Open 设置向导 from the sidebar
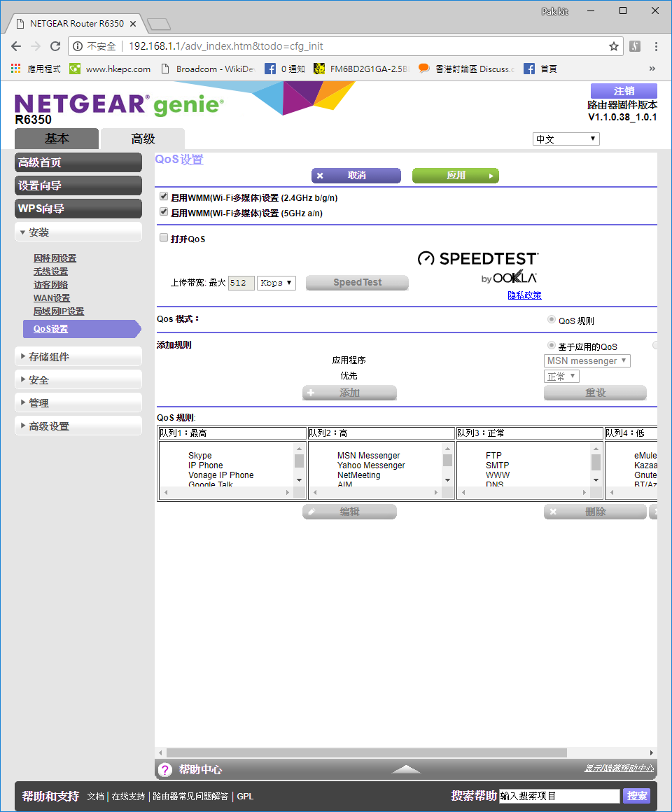This screenshot has width=672, height=812. (78, 185)
